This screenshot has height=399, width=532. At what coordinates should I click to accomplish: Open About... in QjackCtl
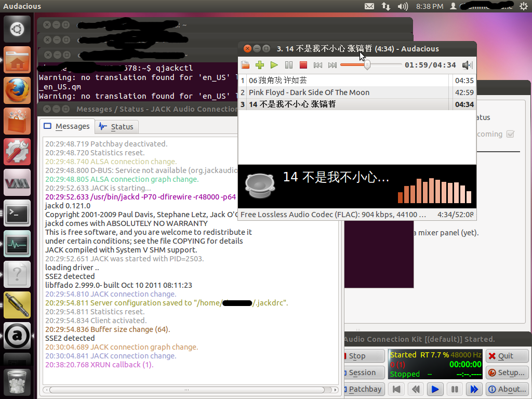(x=507, y=389)
